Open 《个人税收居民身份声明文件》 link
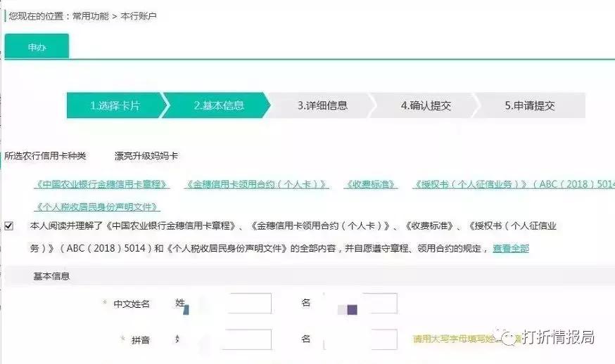 click(x=97, y=207)
